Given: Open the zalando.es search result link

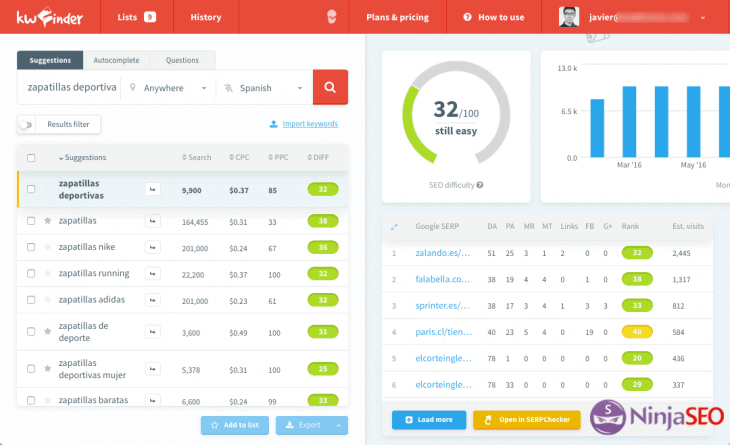Looking at the screenshot, I should point(443,253).
